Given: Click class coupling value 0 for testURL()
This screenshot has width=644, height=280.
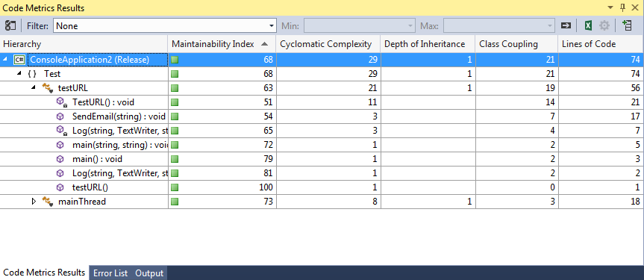Looking at the screenshot, I should 553,187.
